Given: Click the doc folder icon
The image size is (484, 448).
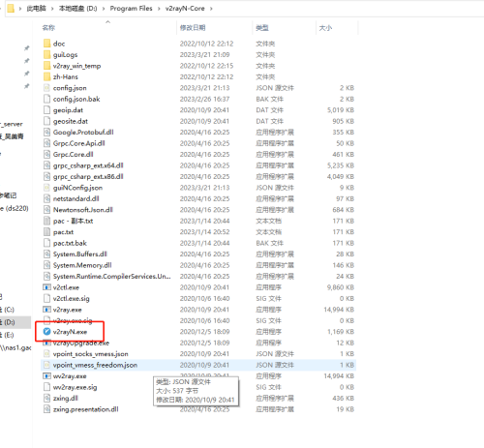Looking at the screenshot, I should pos(47,44).
